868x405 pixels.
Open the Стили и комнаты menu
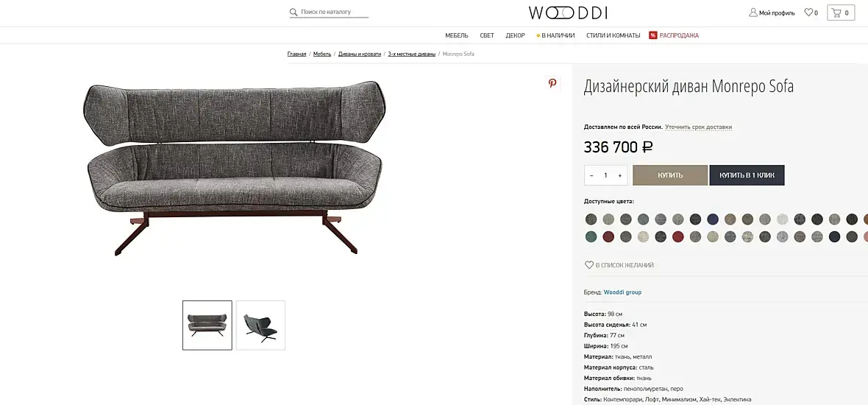613,35
